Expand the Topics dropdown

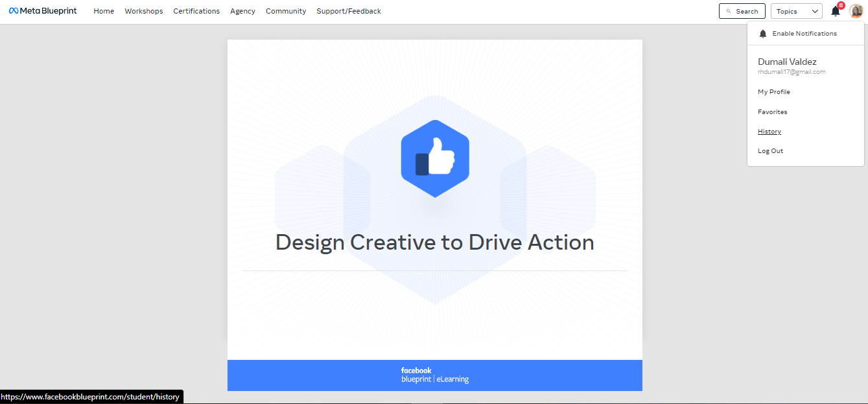pyautogui.click(x=796, y=11)
